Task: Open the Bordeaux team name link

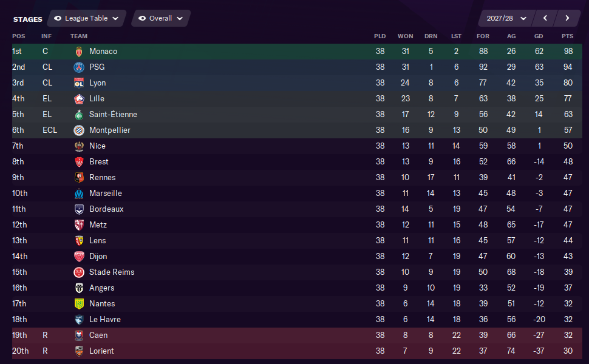Action: pos(106,209)
